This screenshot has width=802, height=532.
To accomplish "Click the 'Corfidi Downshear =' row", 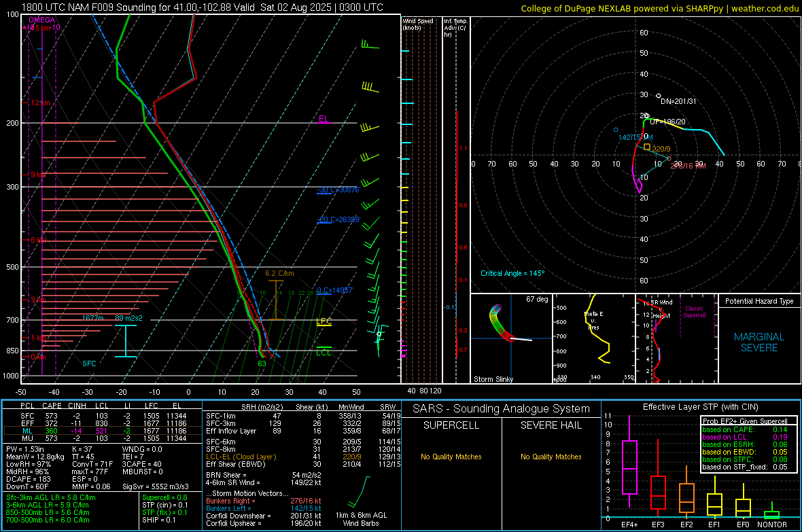I will [x=264, y=516].
